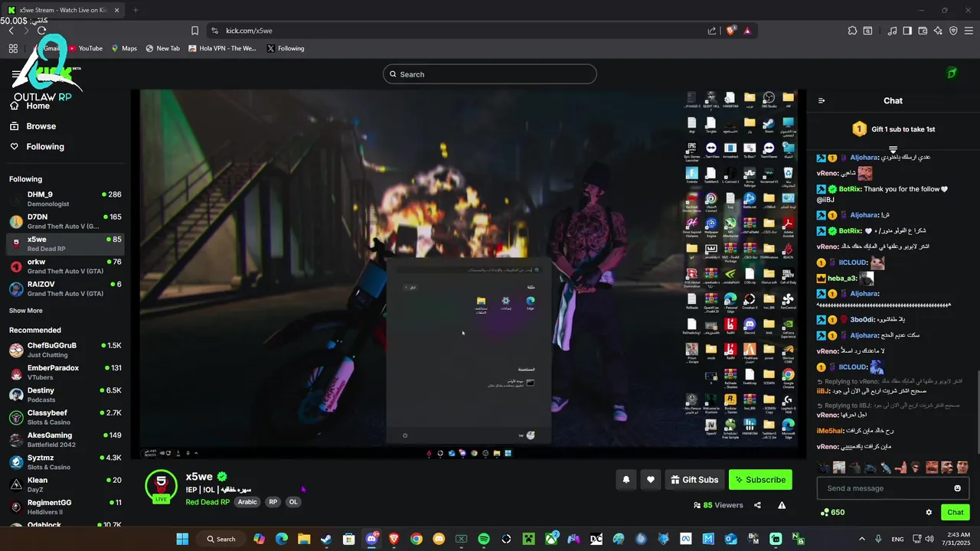980x551 pixels.
Task: Expand Show More in Following list
Action: 26,311
